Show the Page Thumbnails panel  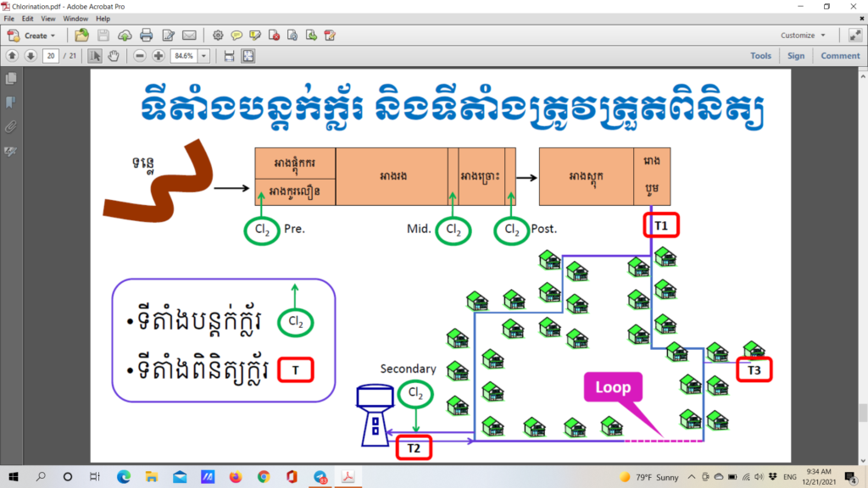pyautogui.click(x=12, y=79)
